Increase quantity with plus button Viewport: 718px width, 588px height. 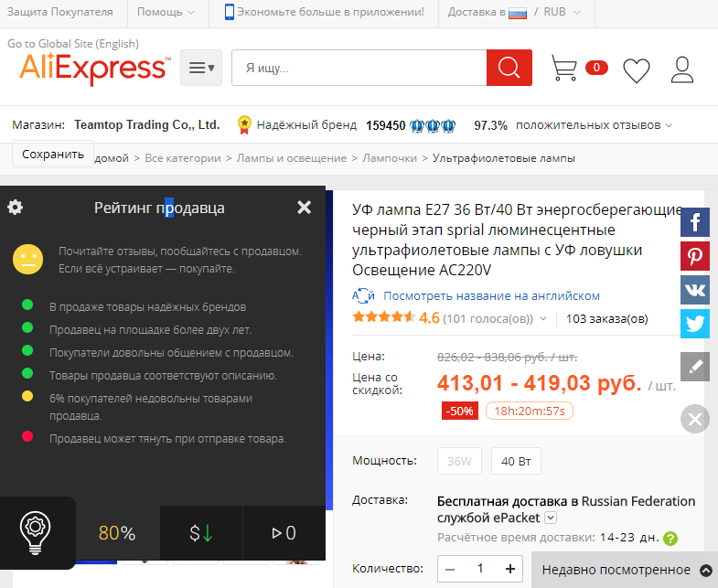pos(510,569)
